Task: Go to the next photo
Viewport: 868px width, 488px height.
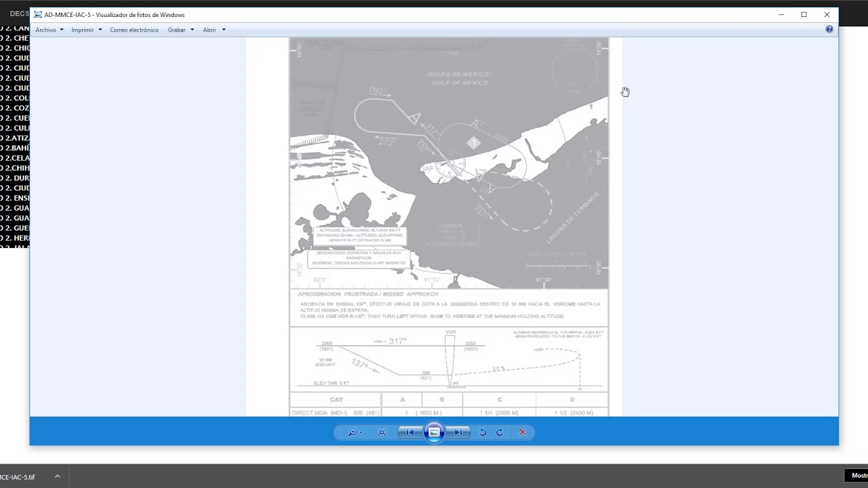Action: [458, 432]
